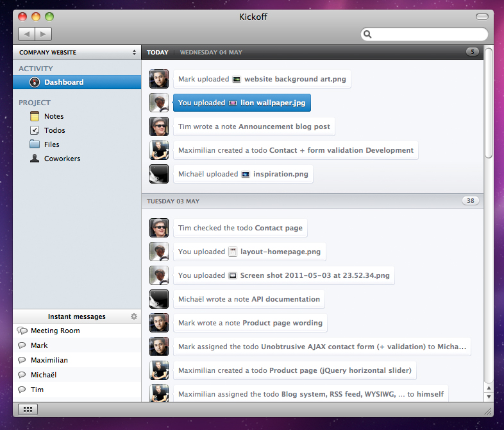
Task: Click the scrollbar up arrow
Action: (489, 388)
